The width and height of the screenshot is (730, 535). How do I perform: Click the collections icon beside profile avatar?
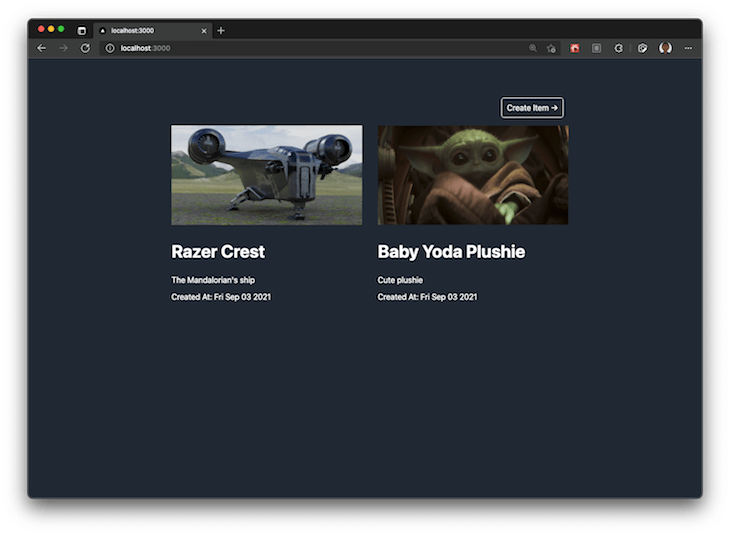[x=642, y=48]
